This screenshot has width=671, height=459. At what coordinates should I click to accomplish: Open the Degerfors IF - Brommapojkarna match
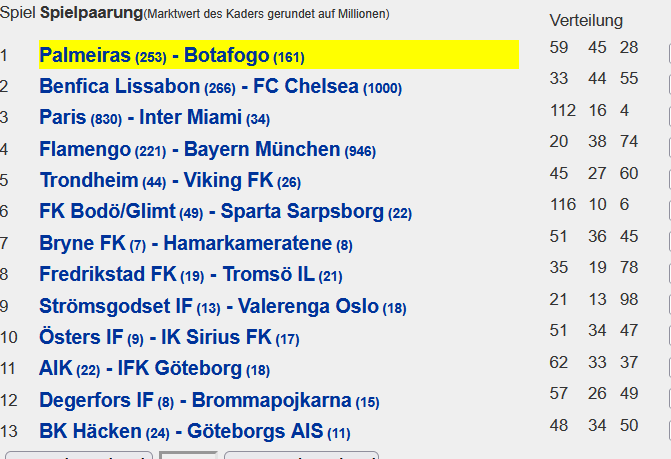coord(209,400)
